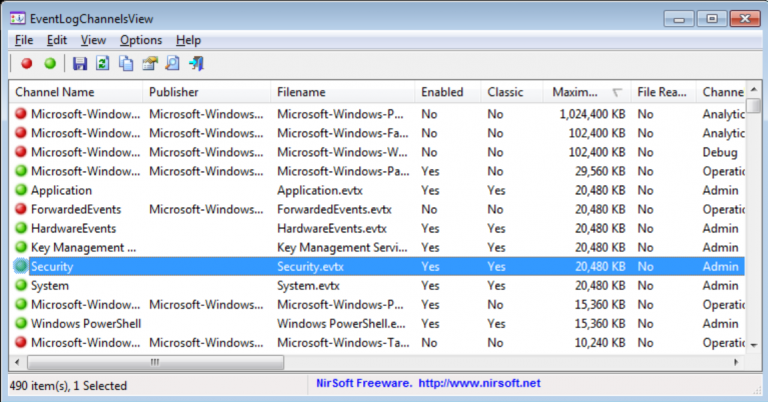Select the ForwardedEvents channel row

coord(76,210)
